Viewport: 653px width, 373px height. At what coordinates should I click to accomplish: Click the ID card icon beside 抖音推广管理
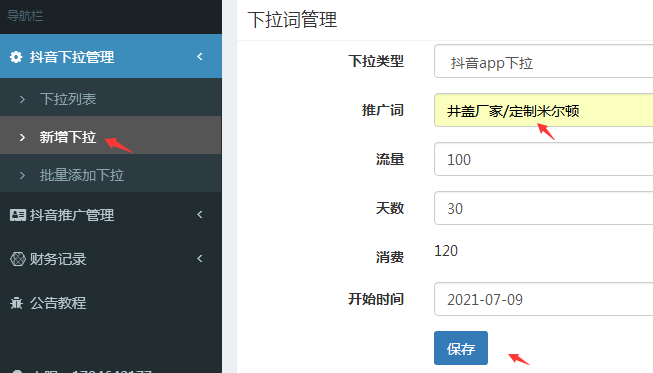[17, 215]
